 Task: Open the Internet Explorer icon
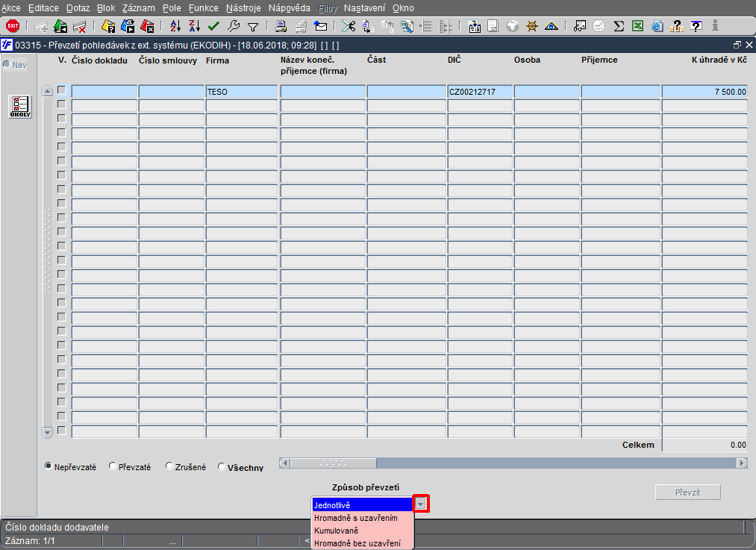point(657,26)
